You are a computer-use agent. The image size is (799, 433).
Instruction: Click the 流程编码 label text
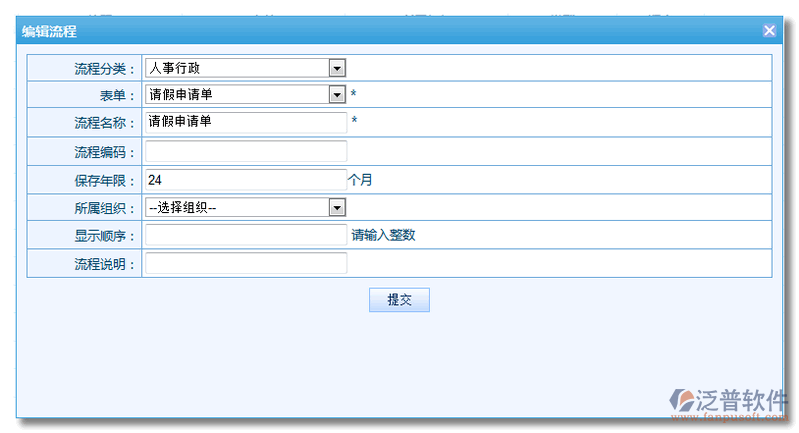pos(104,152)
